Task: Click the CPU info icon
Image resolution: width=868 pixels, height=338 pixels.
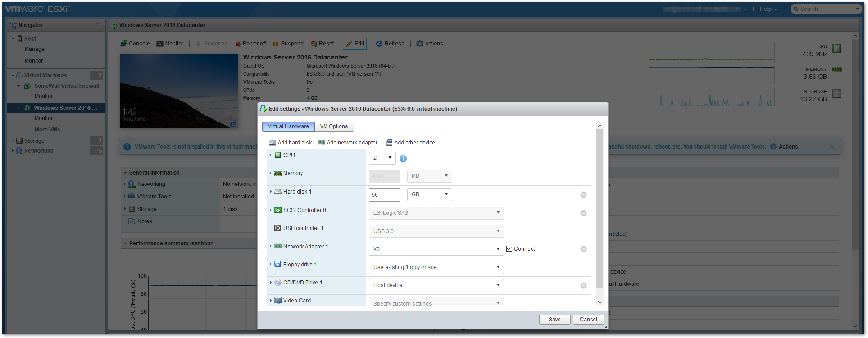Action: [403, 158]
